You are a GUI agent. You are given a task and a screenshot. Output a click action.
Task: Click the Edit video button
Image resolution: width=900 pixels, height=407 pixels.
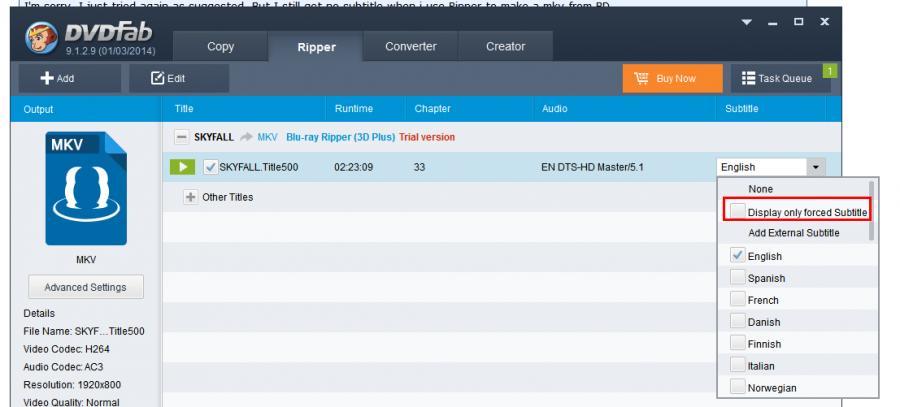pyautogui.click(x=168, y=78)
